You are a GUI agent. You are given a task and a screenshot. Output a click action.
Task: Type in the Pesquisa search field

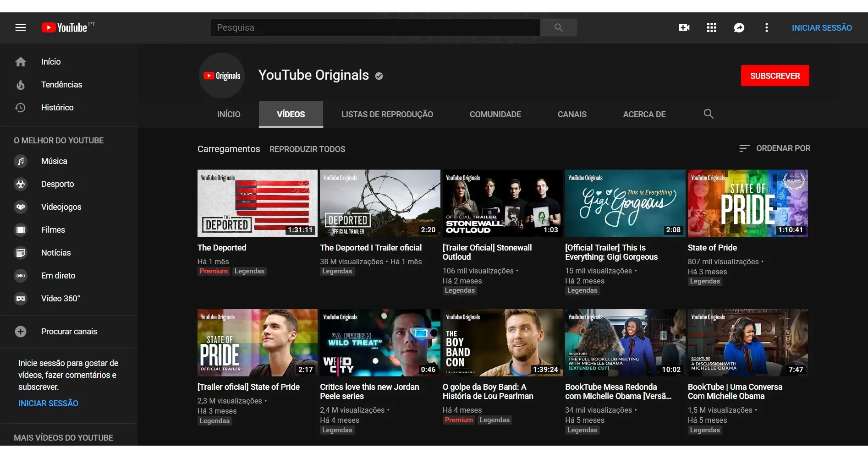375,27
